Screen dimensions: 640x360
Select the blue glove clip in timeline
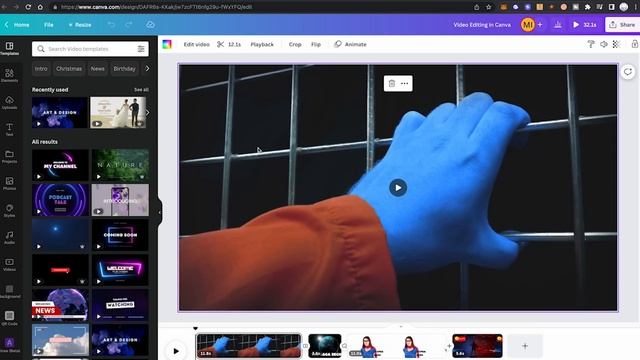pyautogui.click(x=249, y=346)
